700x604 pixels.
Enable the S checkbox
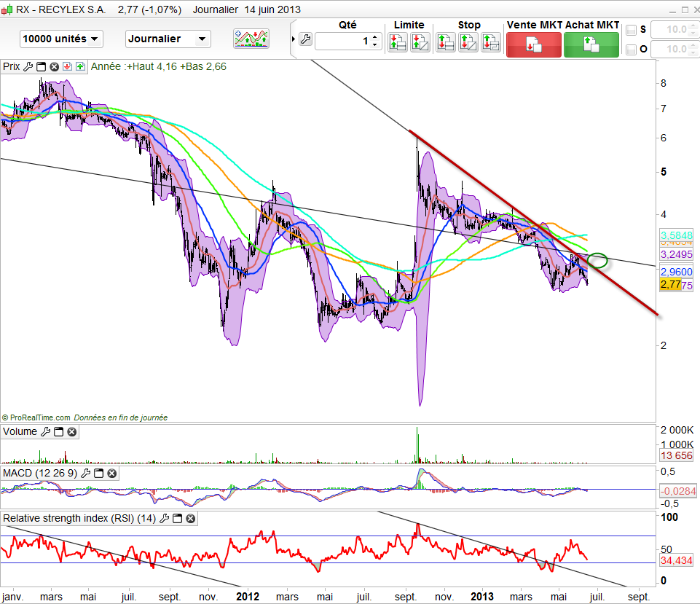tap(632, 30)
